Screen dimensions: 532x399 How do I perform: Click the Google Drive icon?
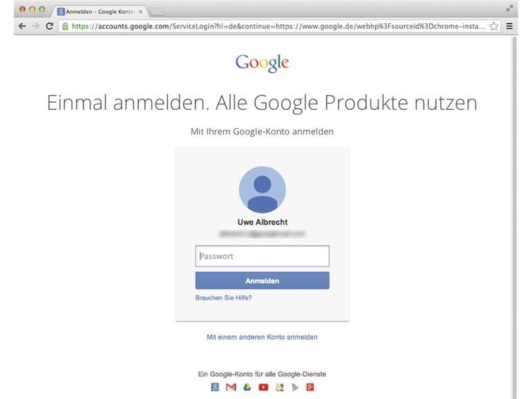coord(247,387)
